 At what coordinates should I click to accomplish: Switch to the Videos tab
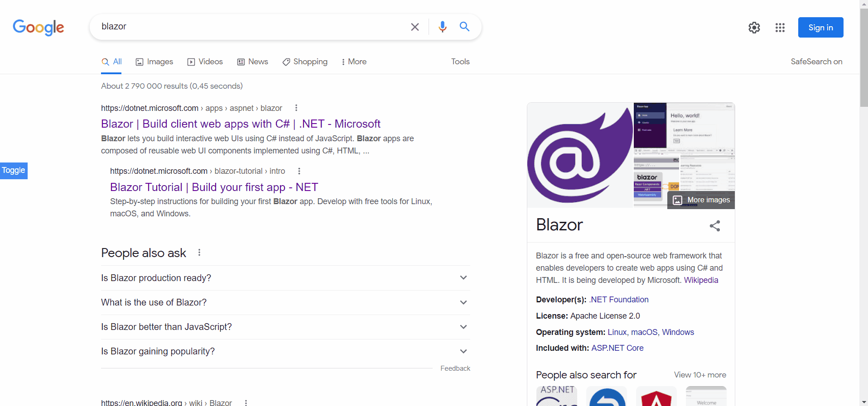[x=205, y=62]
